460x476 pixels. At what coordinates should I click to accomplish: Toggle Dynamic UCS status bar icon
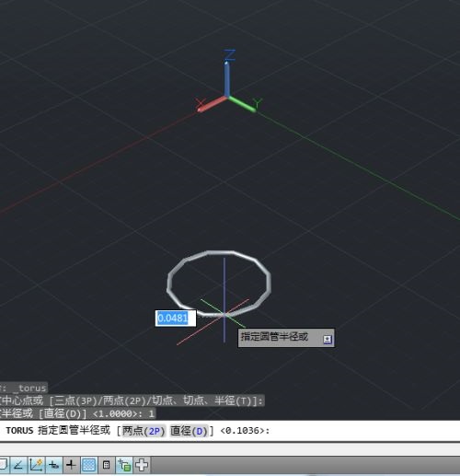tap(36, 465)
